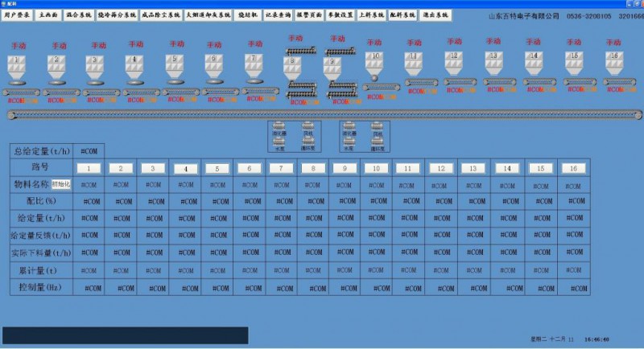Select hopper 4 silo icon

135,66
